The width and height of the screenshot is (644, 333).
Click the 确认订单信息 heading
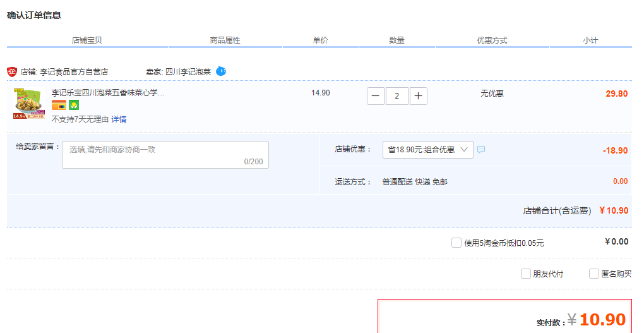click(34, 15)
